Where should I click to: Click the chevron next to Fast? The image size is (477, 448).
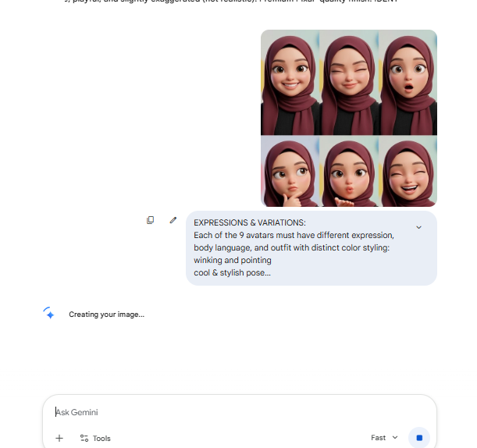(395, 438)
